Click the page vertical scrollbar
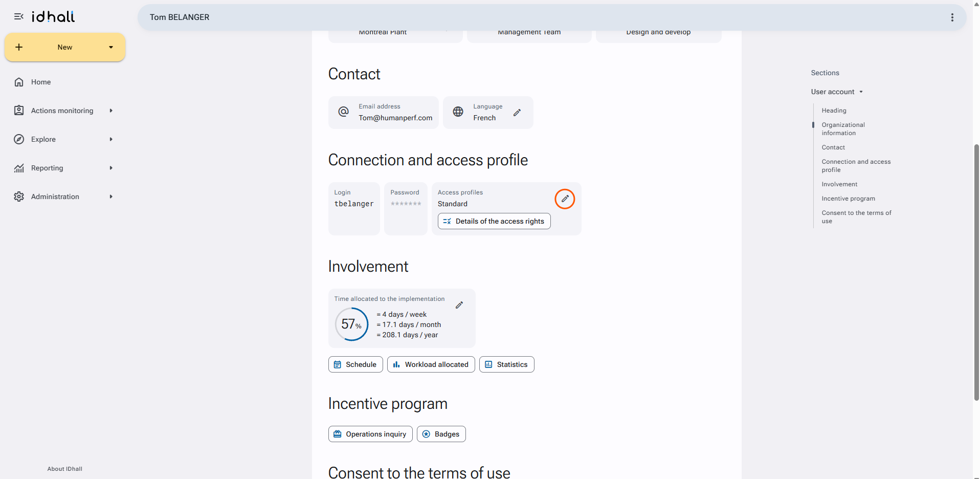980x479 pixels. pyautogui.click(x=976, y=271)
